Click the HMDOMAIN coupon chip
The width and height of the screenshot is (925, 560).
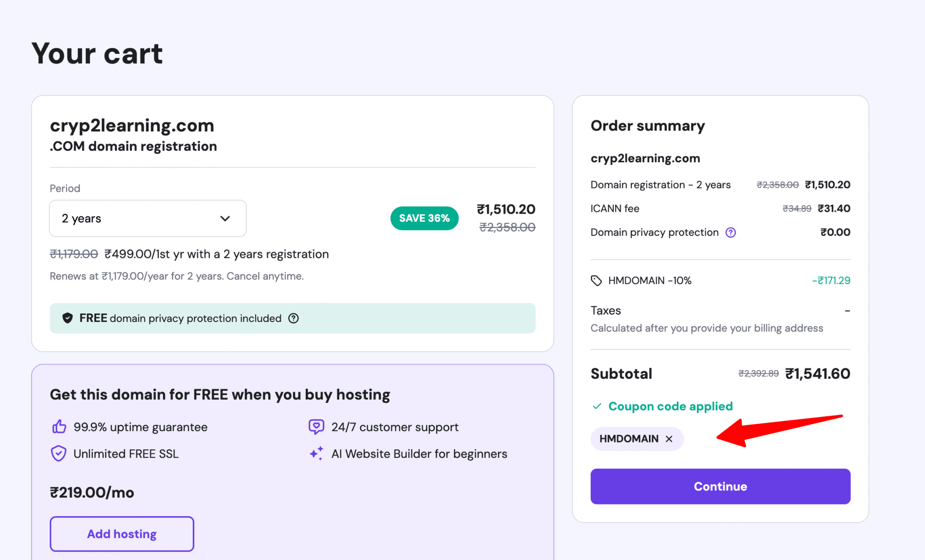click(x=629, y=439)
